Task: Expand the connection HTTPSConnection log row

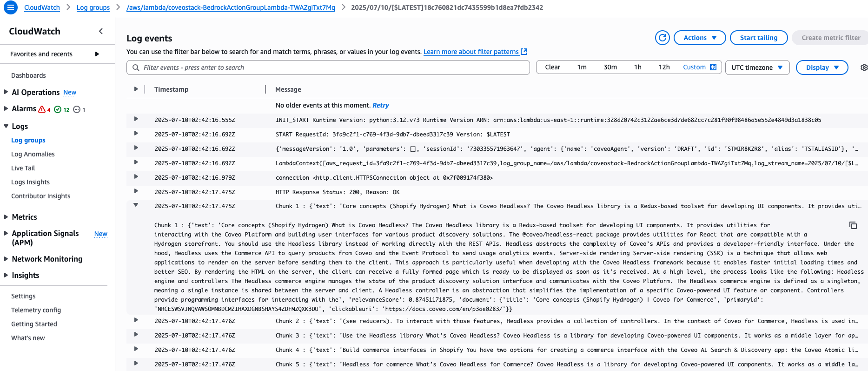Action: [x=136, y=176]
